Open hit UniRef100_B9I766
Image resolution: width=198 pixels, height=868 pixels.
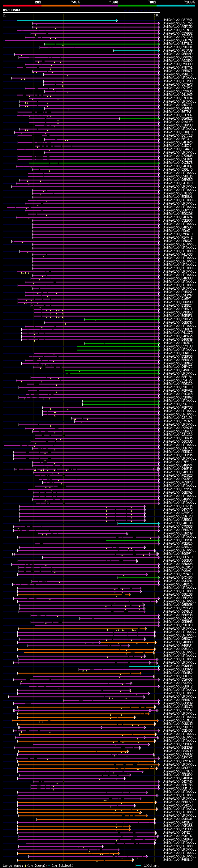point(177,23)
